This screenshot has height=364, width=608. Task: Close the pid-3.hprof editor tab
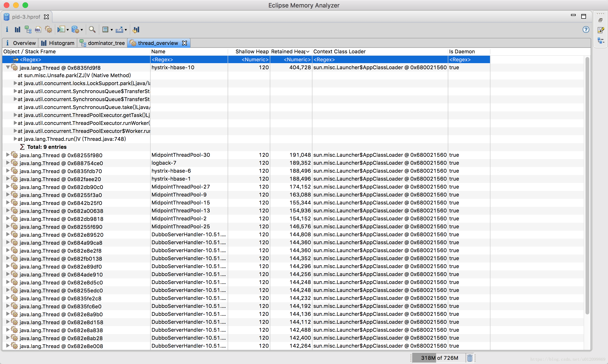pos(46,17)
